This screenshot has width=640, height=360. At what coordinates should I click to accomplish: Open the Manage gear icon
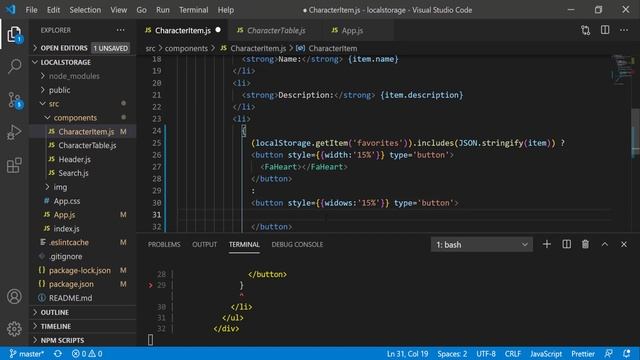[x=14, y=329]
